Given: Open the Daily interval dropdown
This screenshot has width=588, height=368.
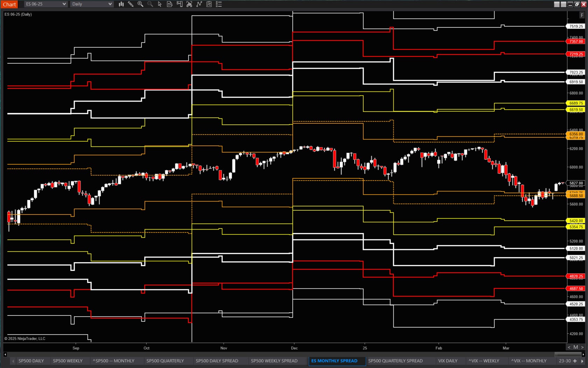Looking at the screenshot, I should (91, 4).
